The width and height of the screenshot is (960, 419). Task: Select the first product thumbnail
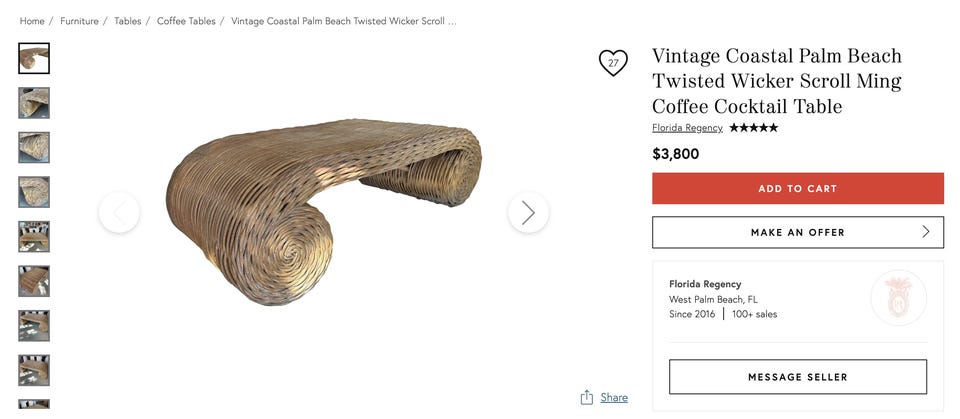coord(34,58)
